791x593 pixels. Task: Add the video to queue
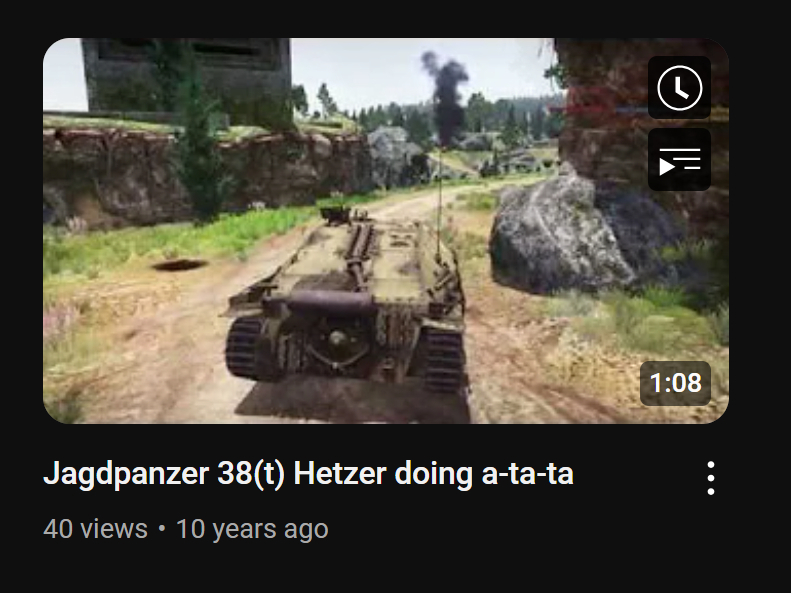[679, 159]
